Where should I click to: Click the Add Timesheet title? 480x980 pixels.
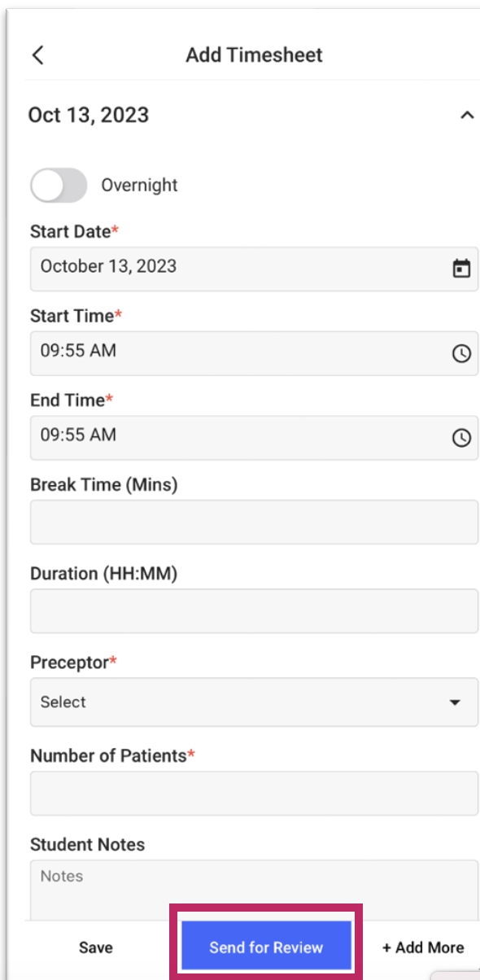(254, 55)
